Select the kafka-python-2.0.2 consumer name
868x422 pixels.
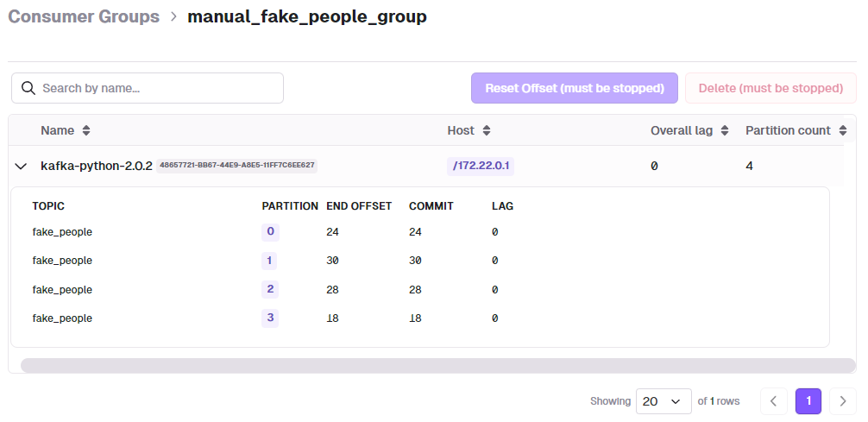pos(97,166)
